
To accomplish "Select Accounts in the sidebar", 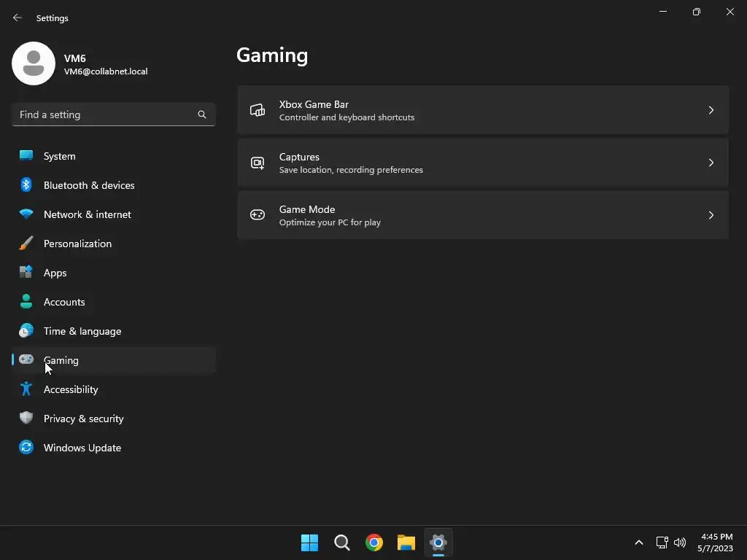I will [x=113, y=302].
